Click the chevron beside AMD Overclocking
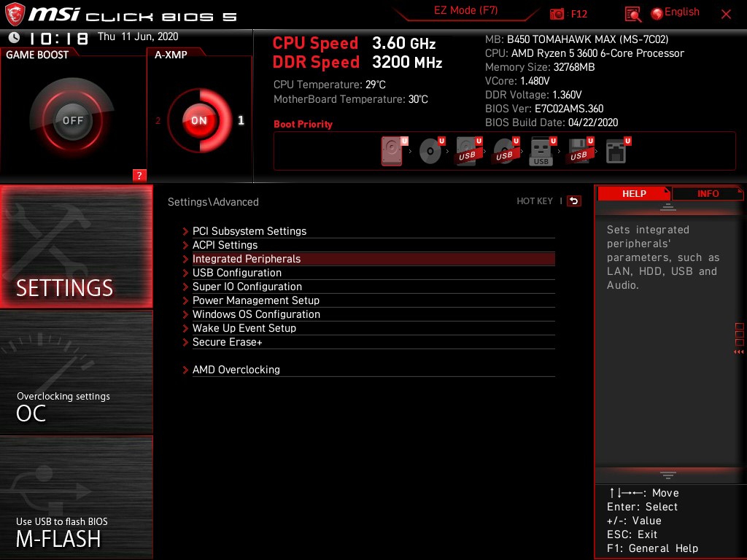 pyautogui.click(x=186, y=370)
